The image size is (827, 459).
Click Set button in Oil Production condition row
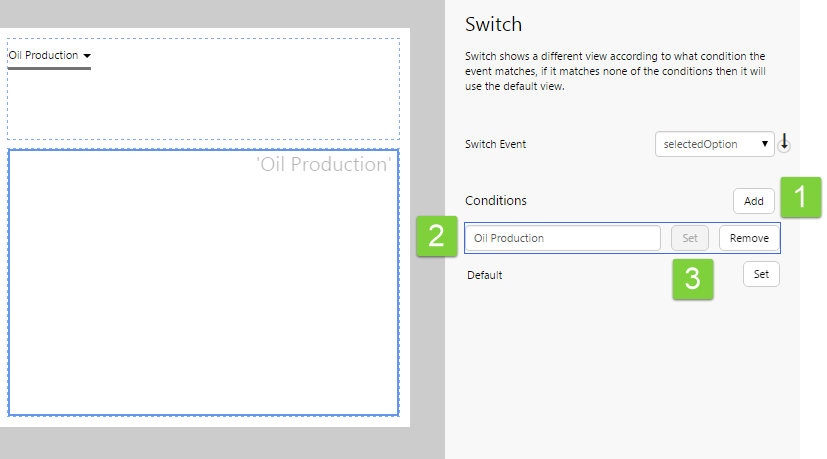pos(690,238)
